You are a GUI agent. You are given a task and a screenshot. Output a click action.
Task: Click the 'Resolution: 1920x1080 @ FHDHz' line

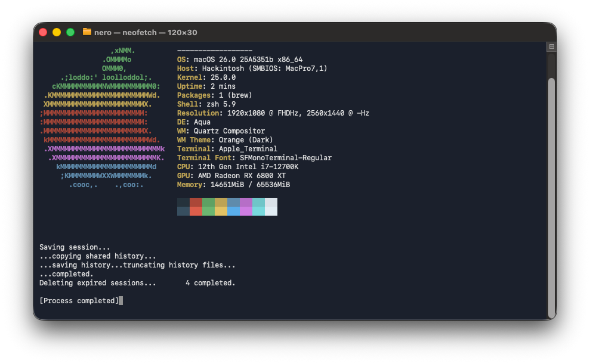[273, 113]
